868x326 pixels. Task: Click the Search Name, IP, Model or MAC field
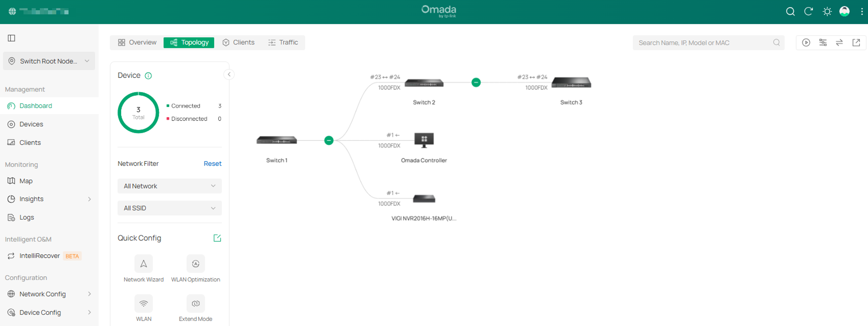pos(708,43)
